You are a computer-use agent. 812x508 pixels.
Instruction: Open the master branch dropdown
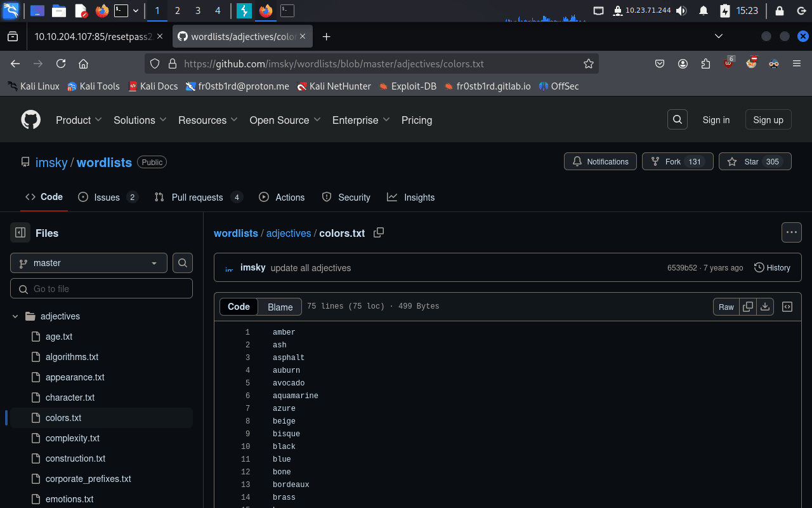coord(89,263)
